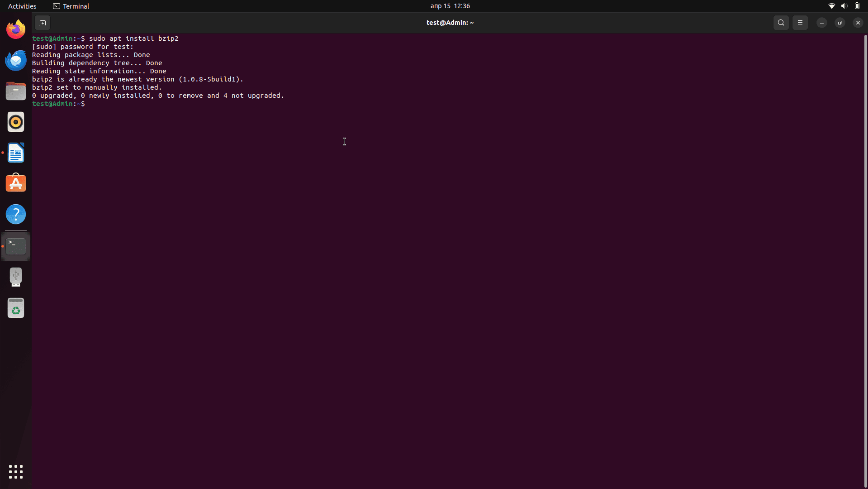This screenshot has width=868, height=489.
Task: Show the applications grid
Action: pyautogui.click(x=16, y=472)
